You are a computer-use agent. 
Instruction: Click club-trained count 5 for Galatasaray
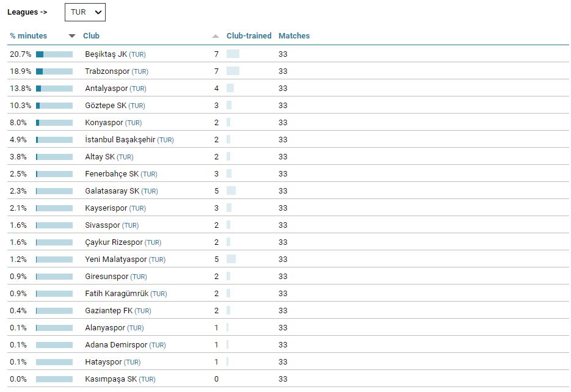coord(216,191)
